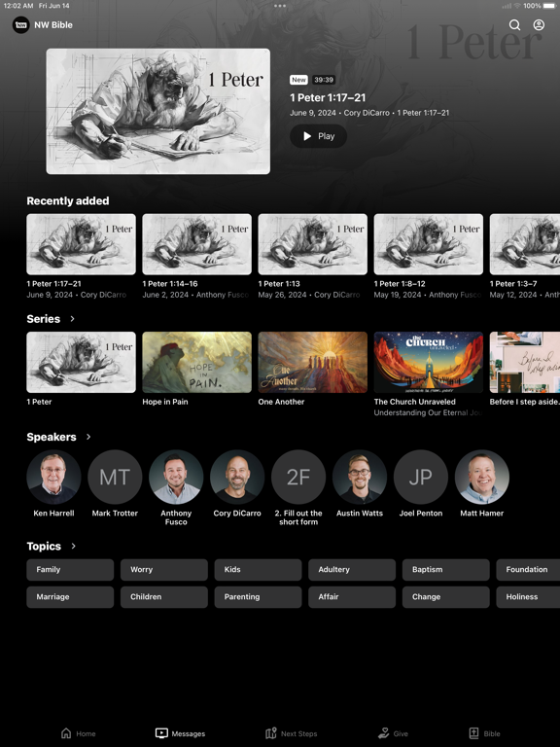Open The Church Unraveled series

click(x=428, y=362)
